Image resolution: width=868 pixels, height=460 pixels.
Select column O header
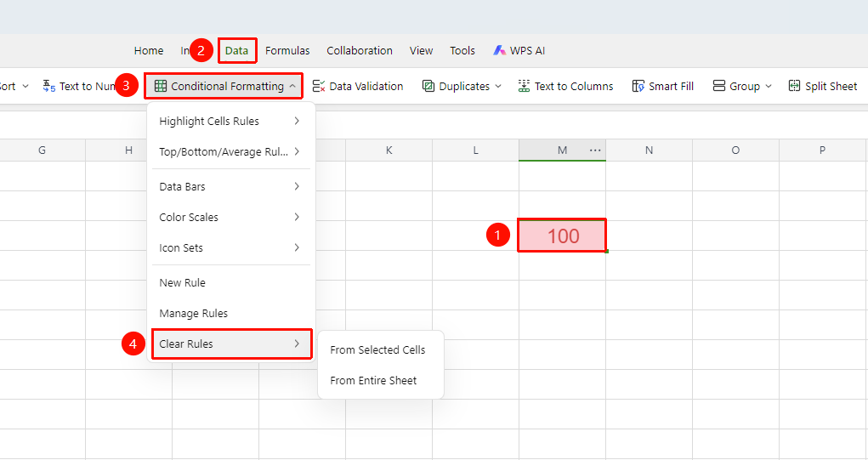pyautogui.click(x=735, y=150)
